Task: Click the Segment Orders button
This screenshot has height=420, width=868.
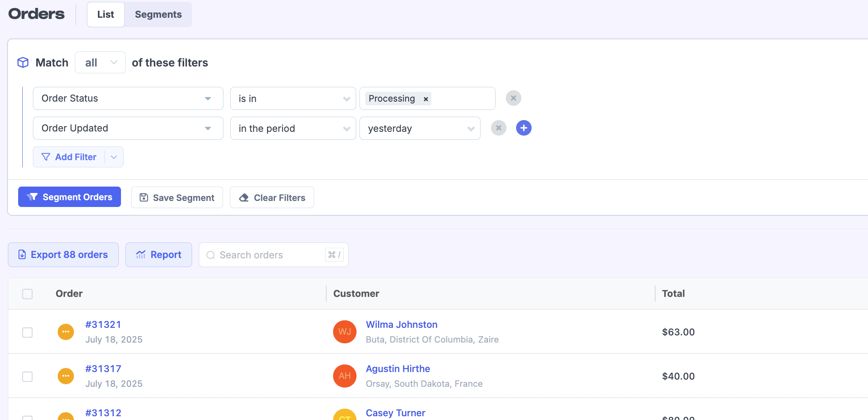Action: (70, 197)
